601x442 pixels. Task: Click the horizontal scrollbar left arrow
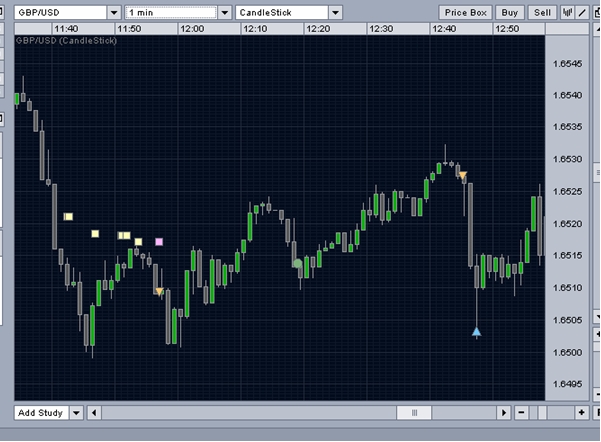[94, 413]
